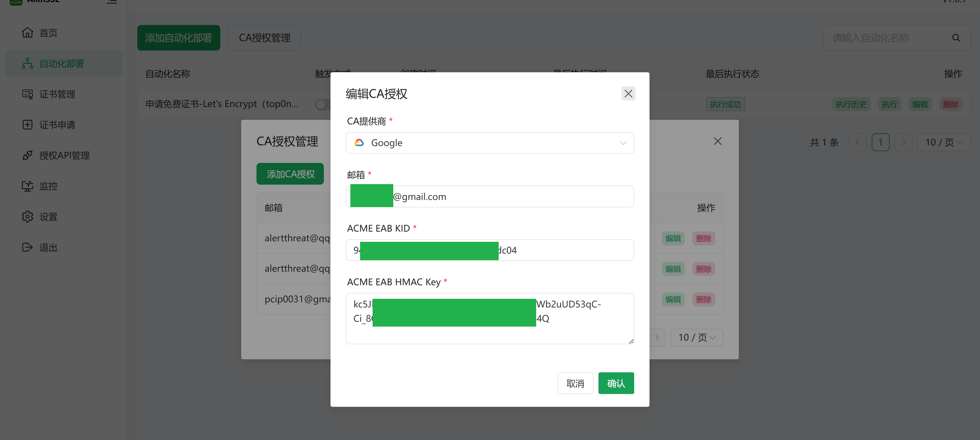The image size is (980, 440).
Task: Click the 退出 logout icon
Action: [x=27, y=247]
